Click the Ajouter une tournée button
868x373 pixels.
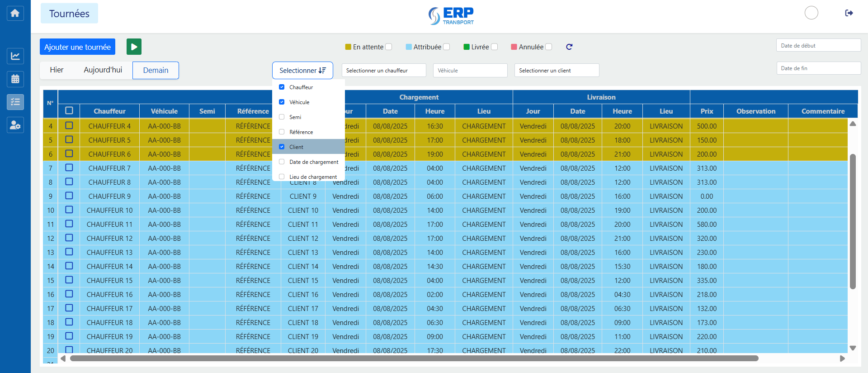click(77, 47)
